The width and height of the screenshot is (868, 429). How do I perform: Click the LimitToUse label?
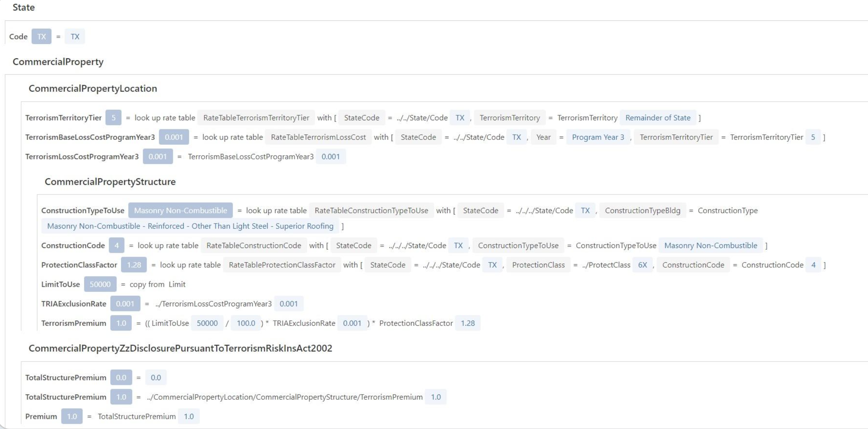point(61,284)
